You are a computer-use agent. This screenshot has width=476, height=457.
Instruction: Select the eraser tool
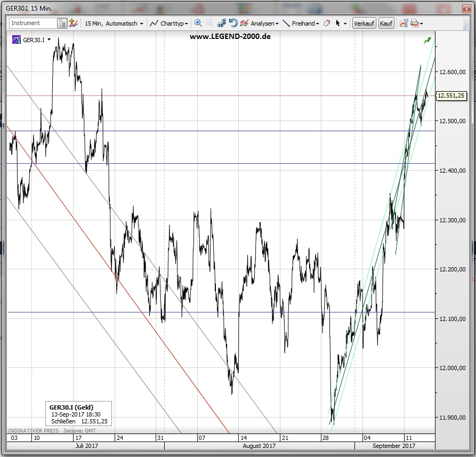(327, 23)
